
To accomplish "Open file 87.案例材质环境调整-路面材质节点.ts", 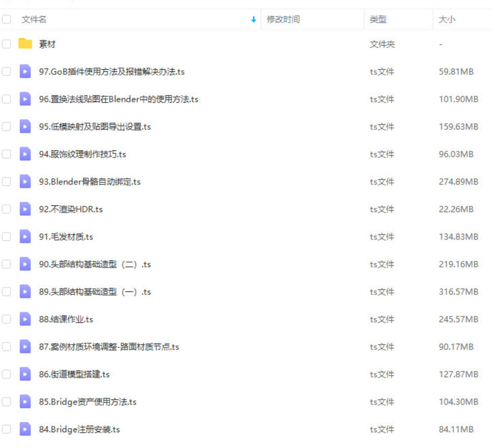I will click(x=109, y=347).
